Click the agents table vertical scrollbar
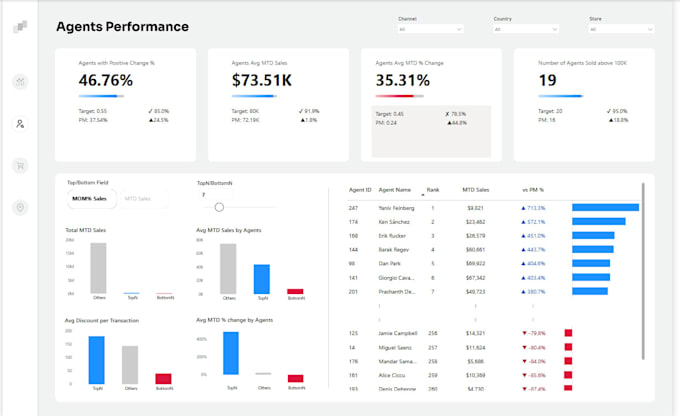 point(643,271)
